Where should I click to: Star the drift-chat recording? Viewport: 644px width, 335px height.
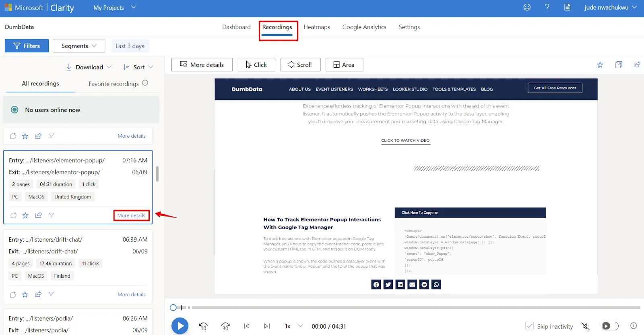(25, 295)
